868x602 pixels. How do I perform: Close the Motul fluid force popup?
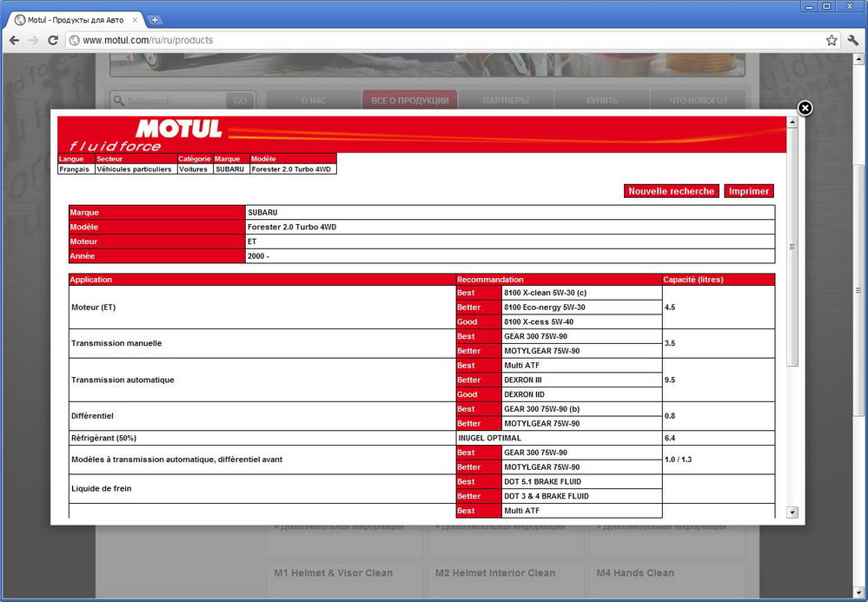[x=805, y=108]
